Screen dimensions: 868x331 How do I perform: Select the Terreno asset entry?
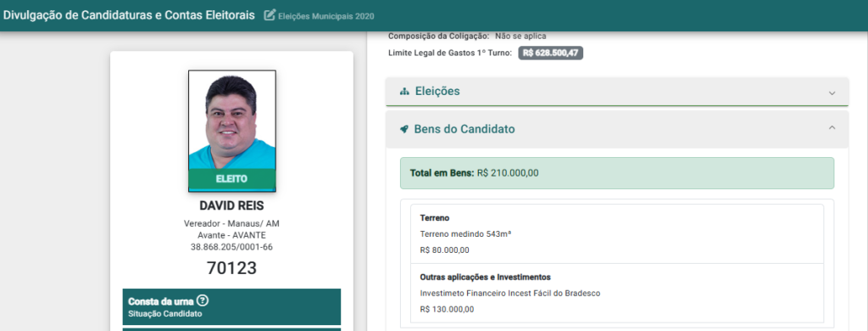[x=617, y=234]
